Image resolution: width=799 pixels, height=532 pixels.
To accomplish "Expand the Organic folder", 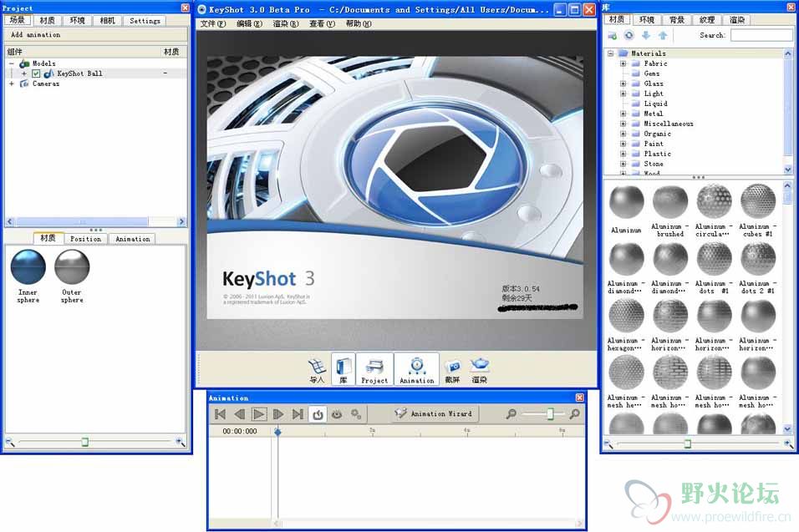I will (x=623, y=134).
